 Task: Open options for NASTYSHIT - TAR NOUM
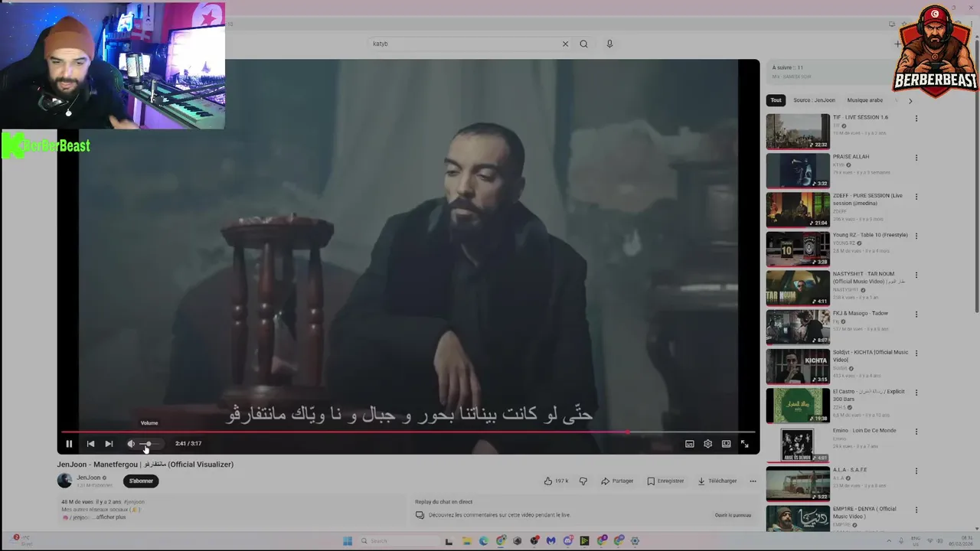(916, 275)
